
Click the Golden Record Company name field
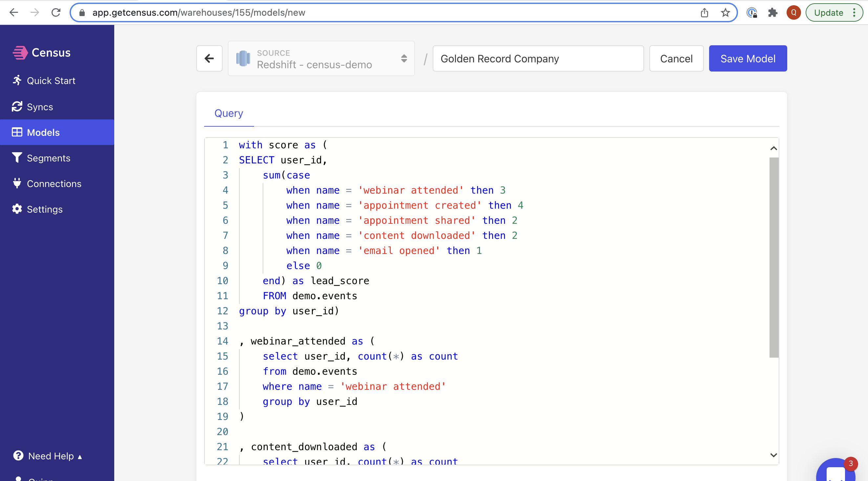point(538,59)
